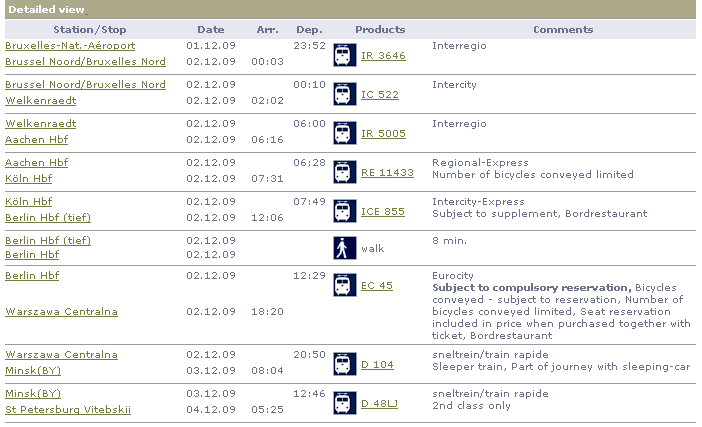This screenshot has height=427, width=702.
Task: Open the RE 11433 train link
Action: pyautogui.click(x=387, y=173)
